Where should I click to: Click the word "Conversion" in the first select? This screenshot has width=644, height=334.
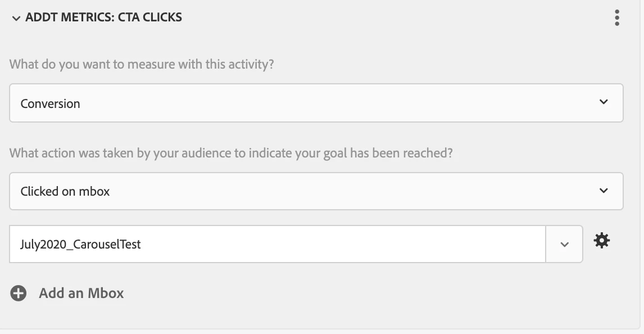(x=51, y=103)
